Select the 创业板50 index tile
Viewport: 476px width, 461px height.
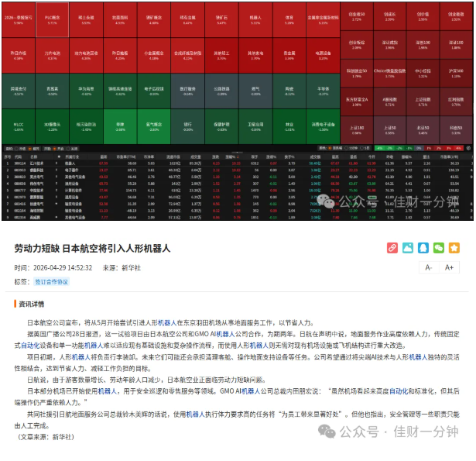point(357,16)
